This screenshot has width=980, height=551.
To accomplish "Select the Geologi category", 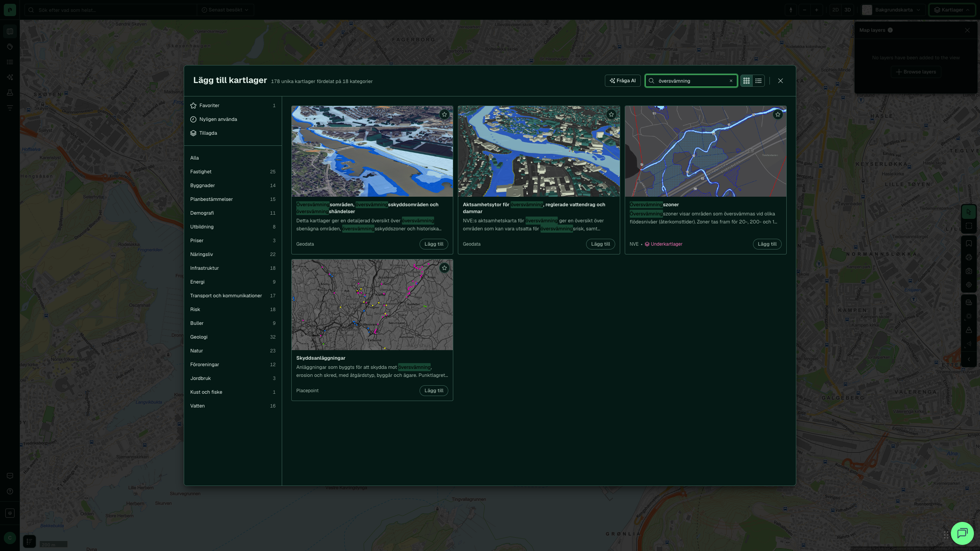I will click(x=233, y=337).
